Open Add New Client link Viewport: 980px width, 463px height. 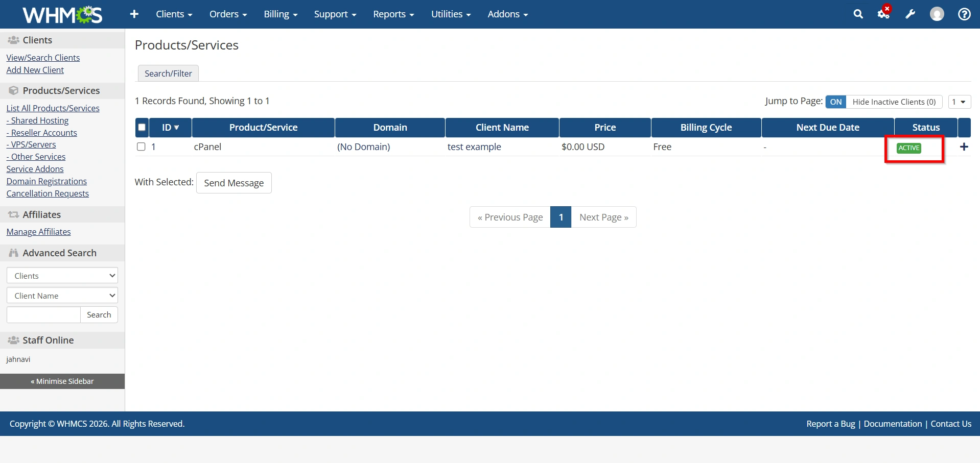(x=35, y=70)
